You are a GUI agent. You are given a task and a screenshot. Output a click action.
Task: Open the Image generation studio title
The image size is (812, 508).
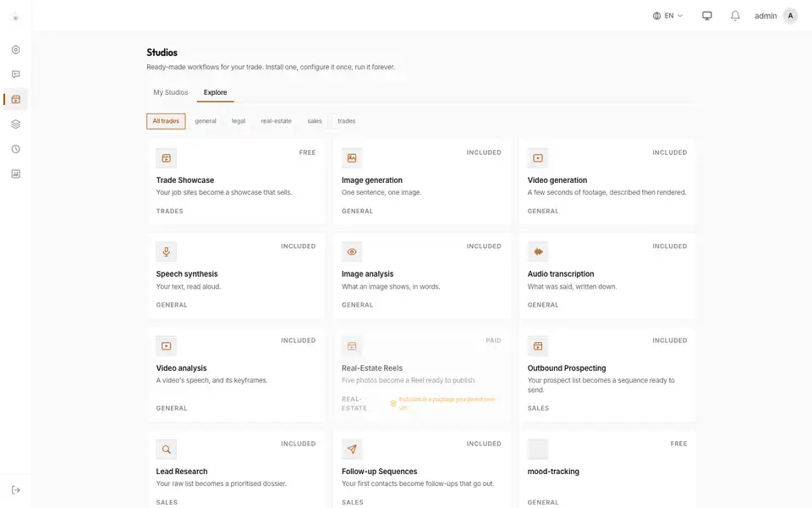tap(372, 180)
